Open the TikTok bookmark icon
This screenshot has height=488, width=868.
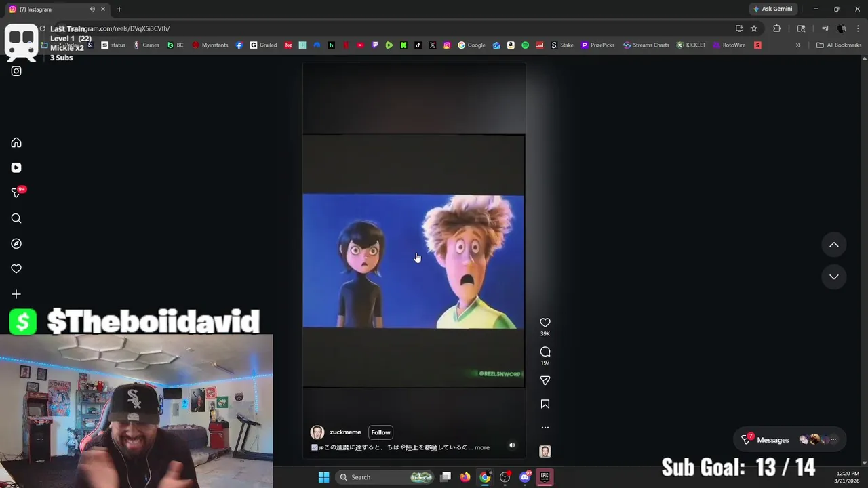pyautogui.click(x=418, y=45)
